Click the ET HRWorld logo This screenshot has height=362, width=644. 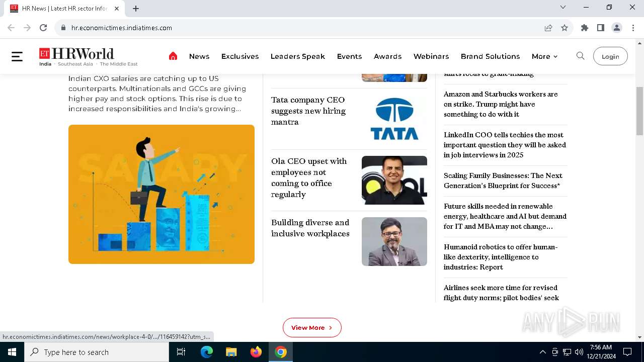pos(76,54)
